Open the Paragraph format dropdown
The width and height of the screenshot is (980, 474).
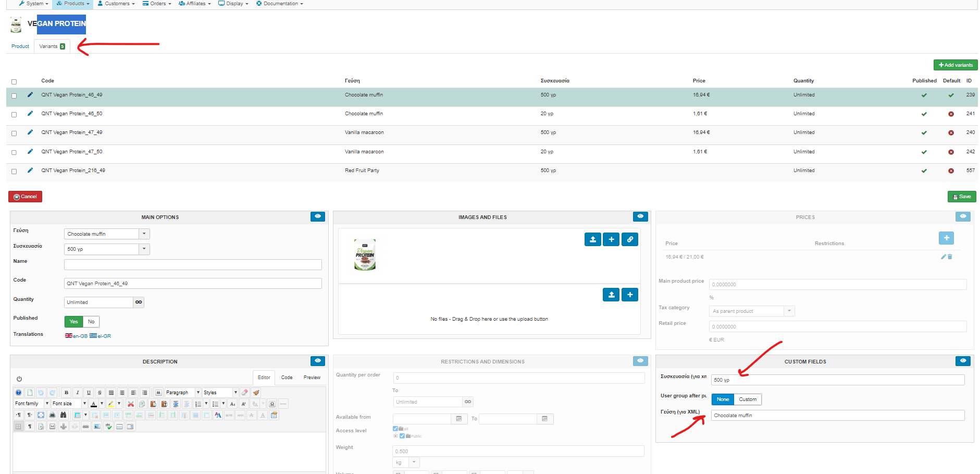183,393
